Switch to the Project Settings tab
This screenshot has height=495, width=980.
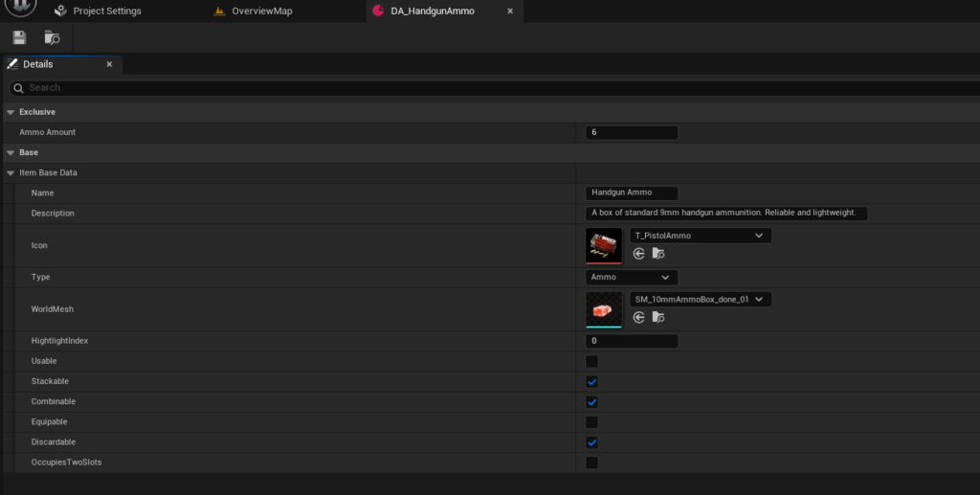106,11
